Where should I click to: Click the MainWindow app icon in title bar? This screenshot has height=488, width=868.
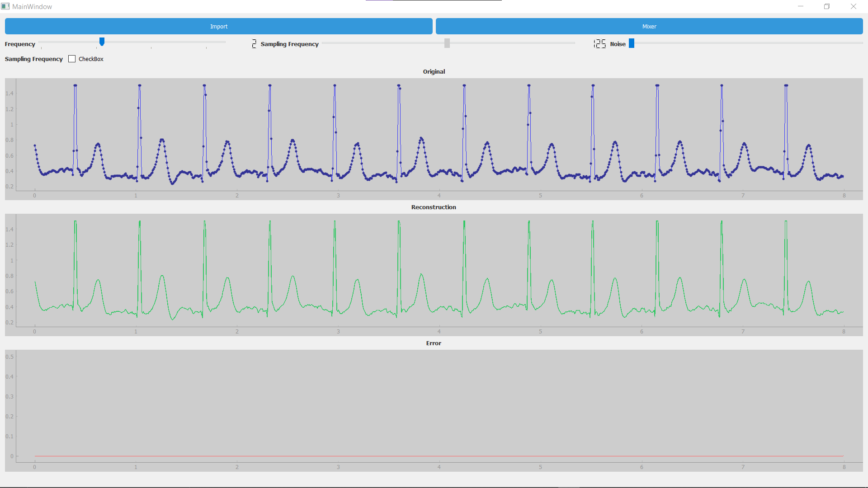5,6
